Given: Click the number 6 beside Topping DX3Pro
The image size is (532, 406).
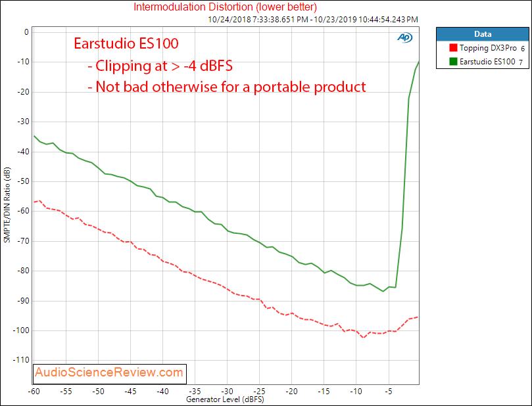Looking at the screenshot, I should pos(523,49).
